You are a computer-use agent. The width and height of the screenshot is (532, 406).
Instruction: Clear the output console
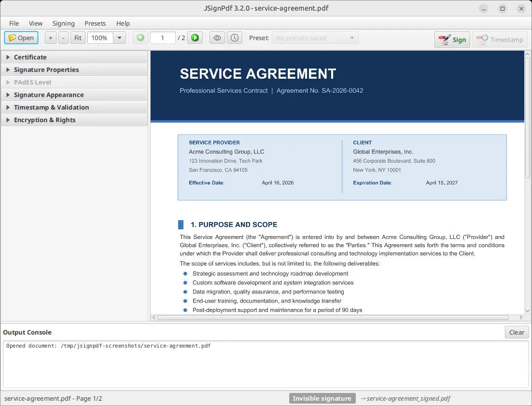coord(517,333)
